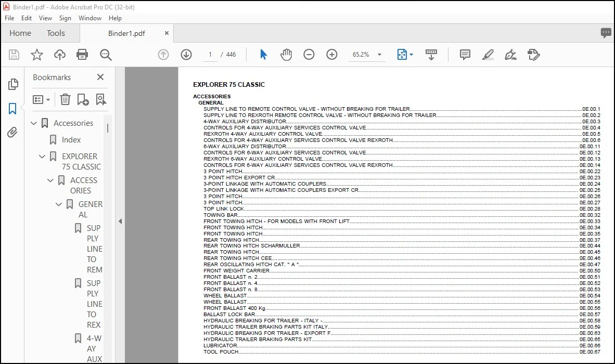Collapse the navigation pane with the left arrow

click(120, 222)
